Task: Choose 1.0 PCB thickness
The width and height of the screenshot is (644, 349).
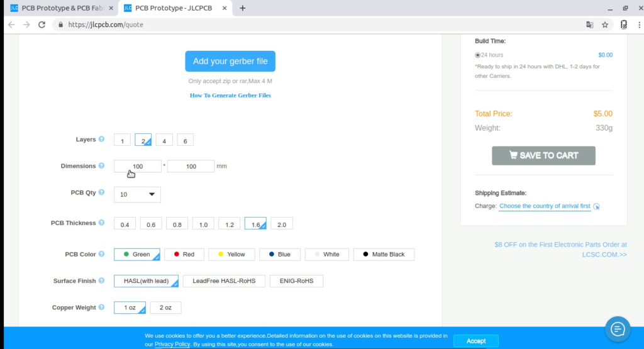Action: 203,224
